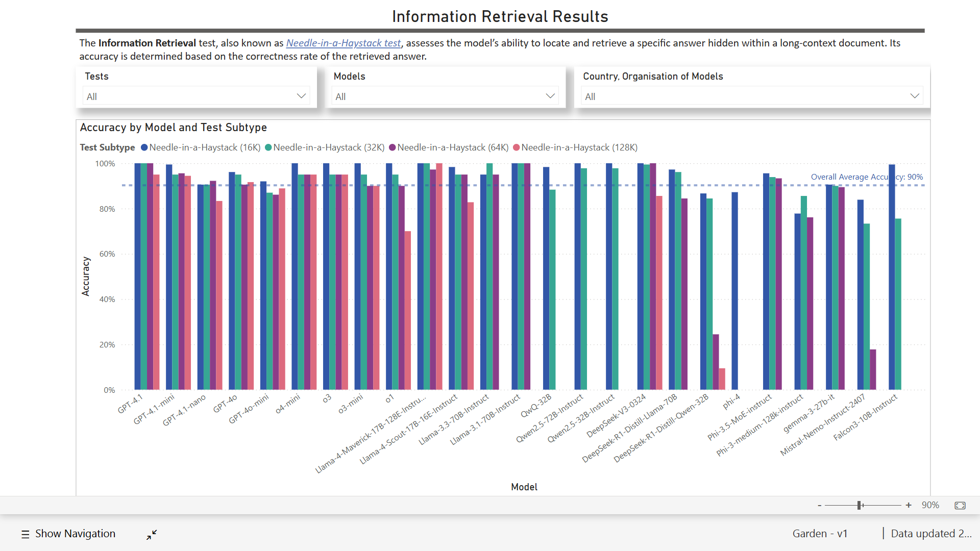Click the GPT-4.1 axis label

pos(130,404)
